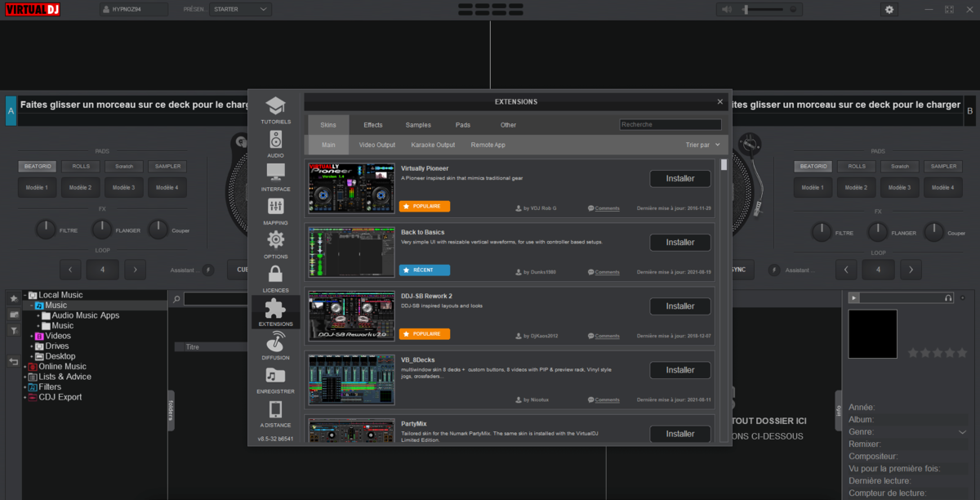
Task: Click the headphones icon in info panel
Action: [x=947, y=298]
